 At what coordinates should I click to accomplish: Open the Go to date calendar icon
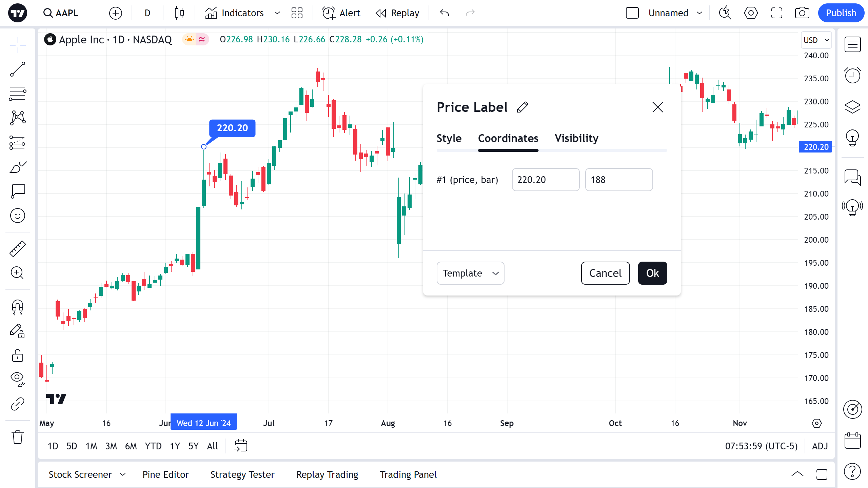pos(241,446)
